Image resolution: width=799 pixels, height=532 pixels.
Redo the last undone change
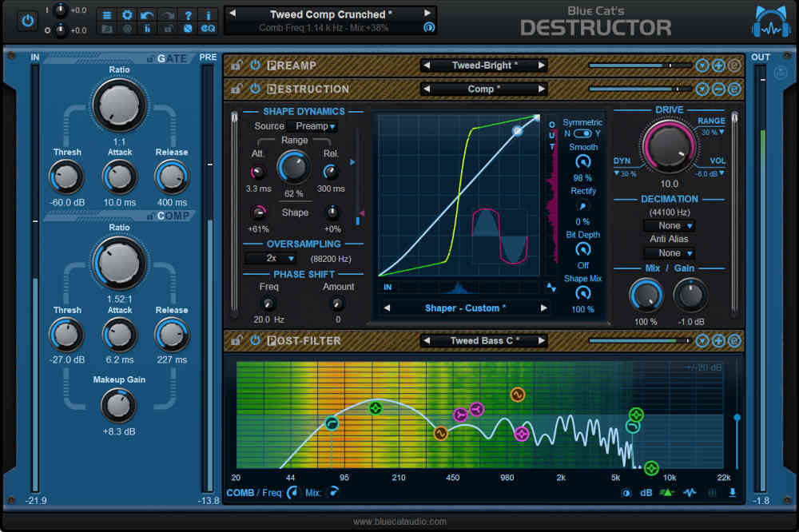165,14
